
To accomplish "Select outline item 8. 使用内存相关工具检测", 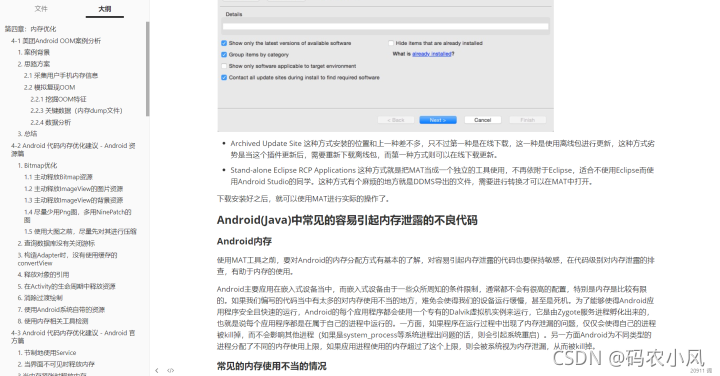I will (53, 321).
